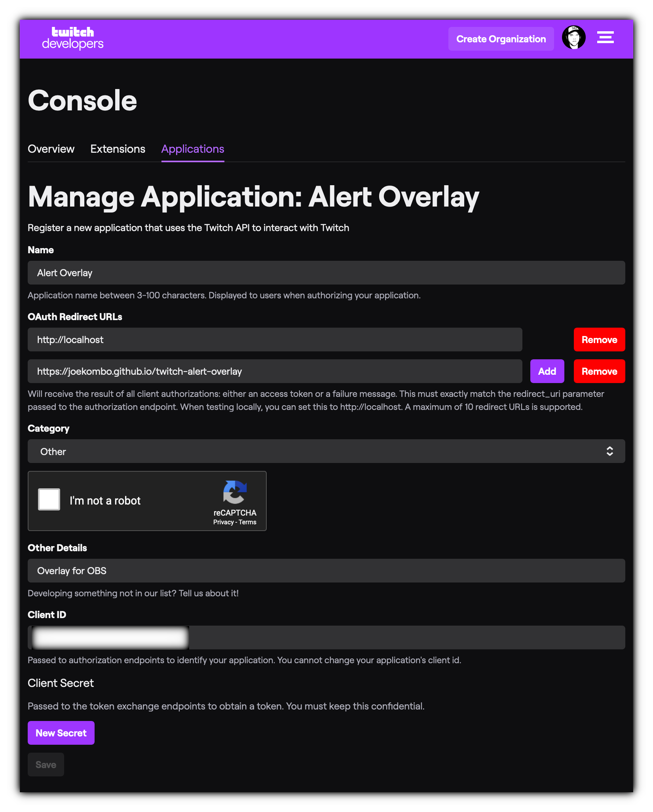Check the I'm not a robot box
Viewport: 653px width, 812px height.
coord(49,499)
